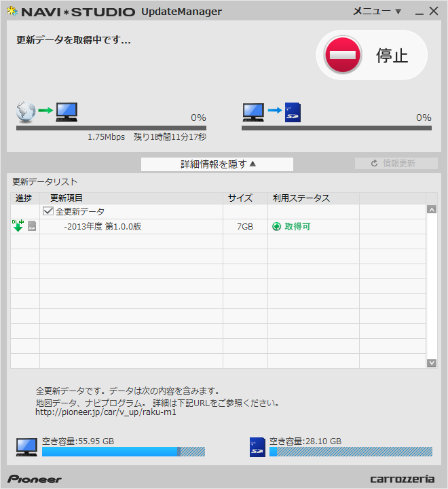Click the 空き容量:55.95 GB label

click(78, 441)
